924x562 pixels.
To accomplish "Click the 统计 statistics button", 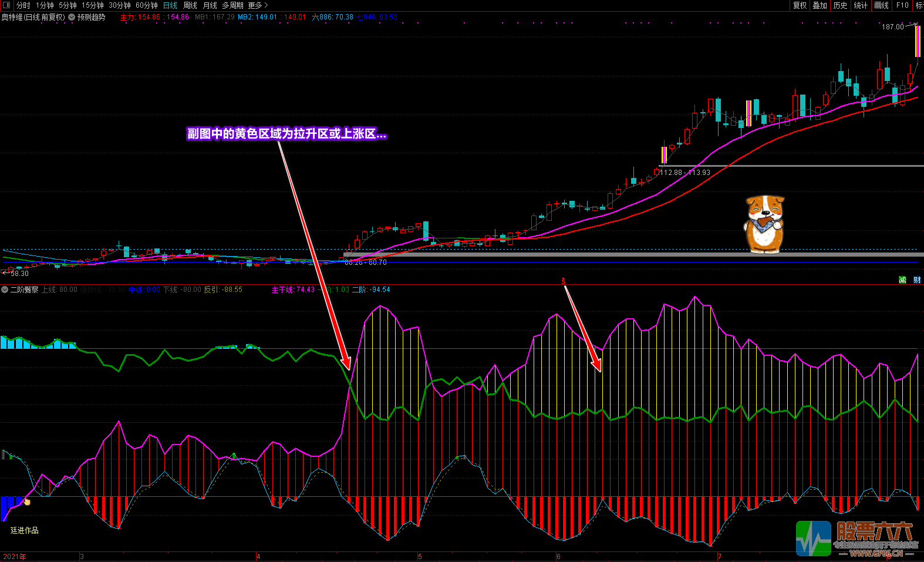I will 861,5.
